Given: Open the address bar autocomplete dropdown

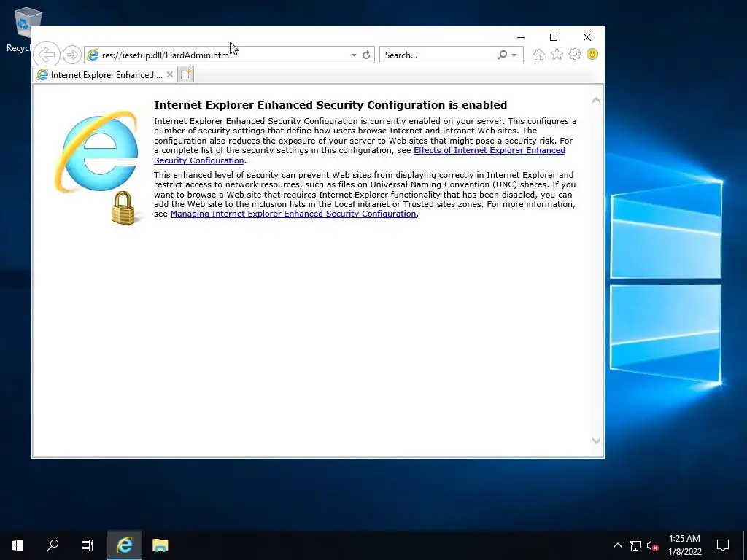Looking at the screenshot, I should 354,55.
